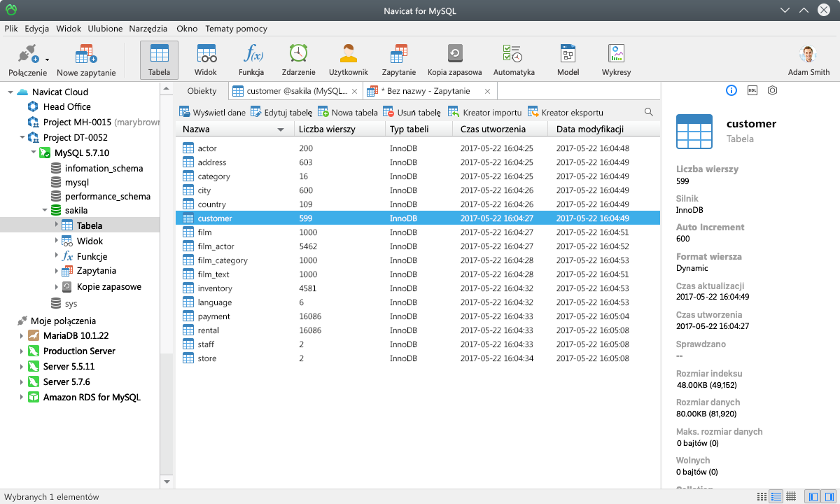Expand the Kopie zapasowe node
Screen dimensions: 840x504
coord(58,286)
